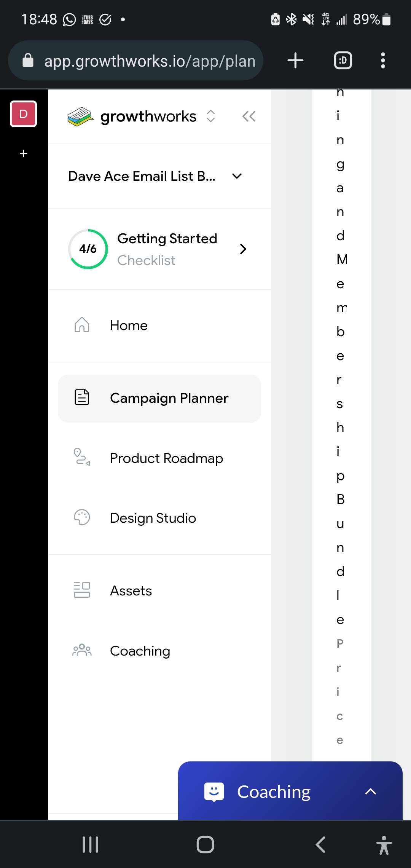411x868 pixels.
Task: Click the Product Roadmap route icon
Action: click(82, 457)
